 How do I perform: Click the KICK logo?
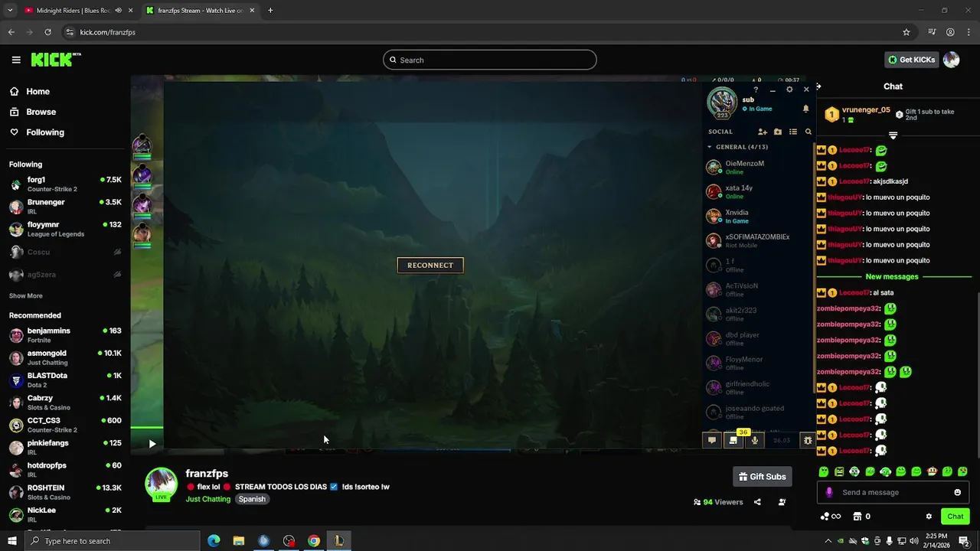pos(56,60)
